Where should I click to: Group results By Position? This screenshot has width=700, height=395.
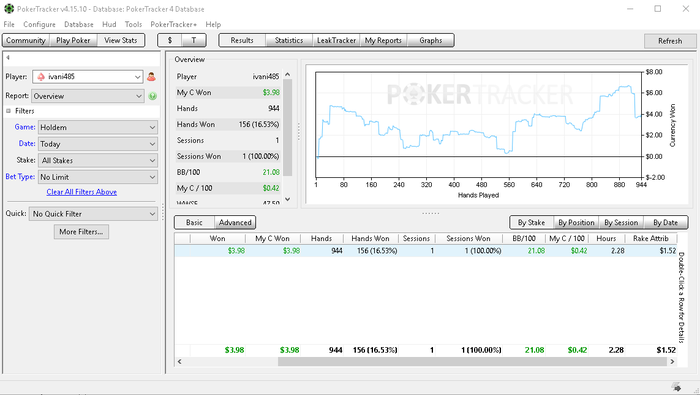[576, 222]
